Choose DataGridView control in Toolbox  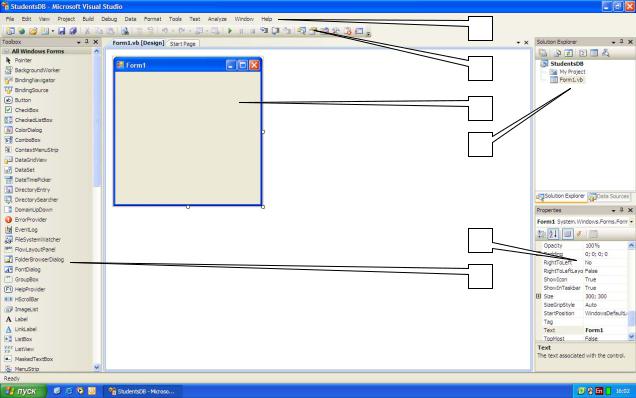point(30,160)
